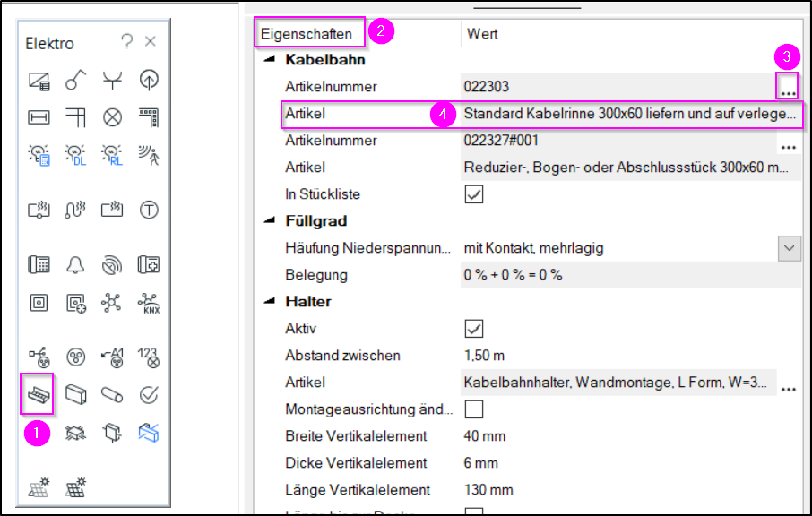Click the Wert column header

[x=482, y=34]
